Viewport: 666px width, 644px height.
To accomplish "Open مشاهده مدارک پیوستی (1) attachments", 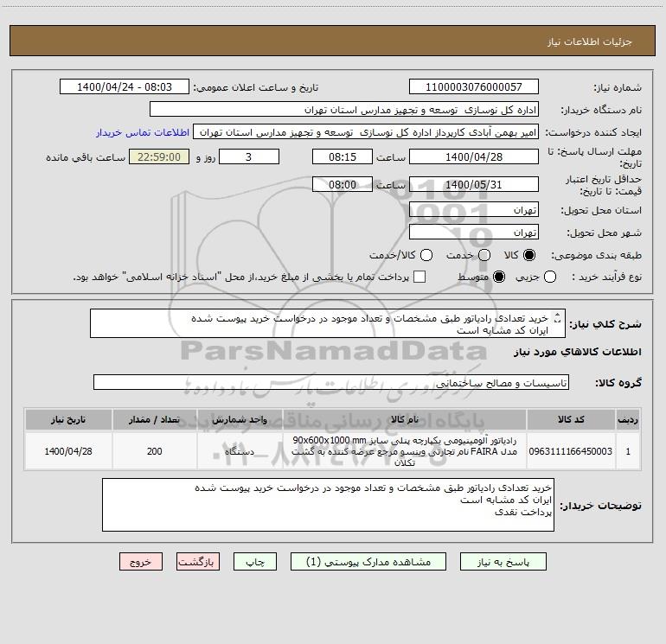I will (x=368, y=562).
